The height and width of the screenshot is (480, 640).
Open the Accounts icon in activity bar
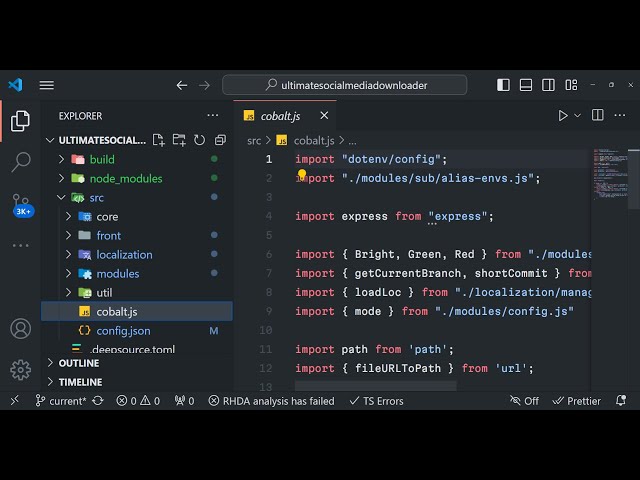[20, 328]
